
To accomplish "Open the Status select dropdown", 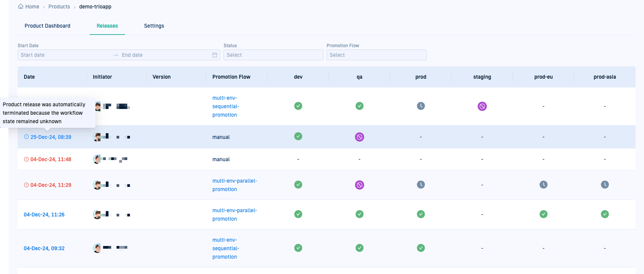I will point(273,55).
